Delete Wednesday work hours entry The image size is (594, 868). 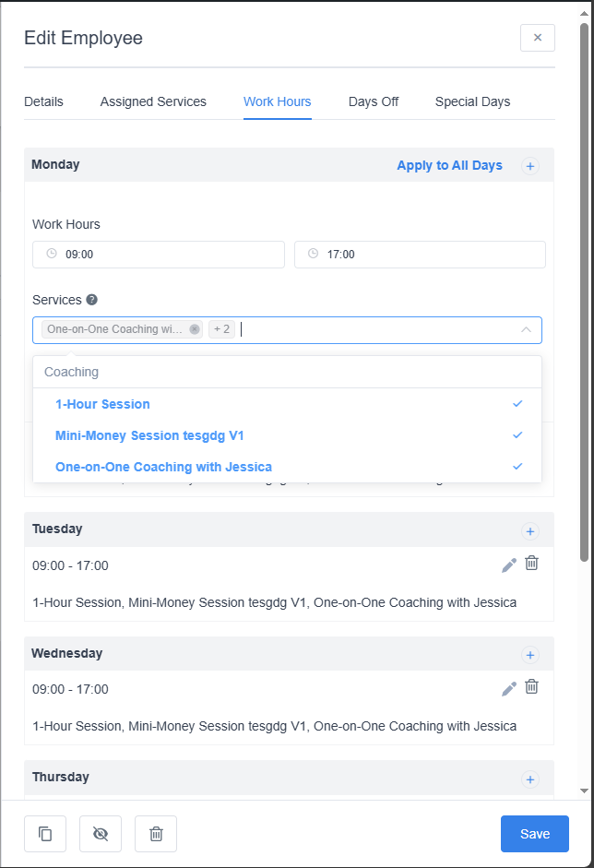coord(531,686)
